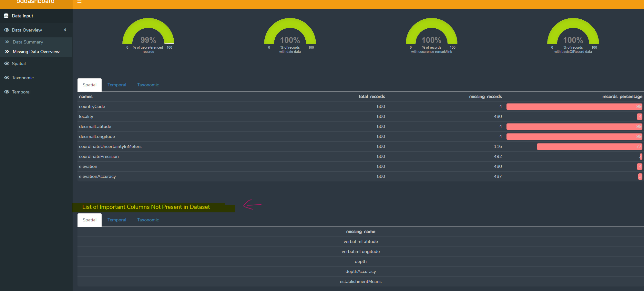Viewport: 644px width, 291px height.
Task: Click the 99% georeferenced records gauge
Action: [148, 35]
